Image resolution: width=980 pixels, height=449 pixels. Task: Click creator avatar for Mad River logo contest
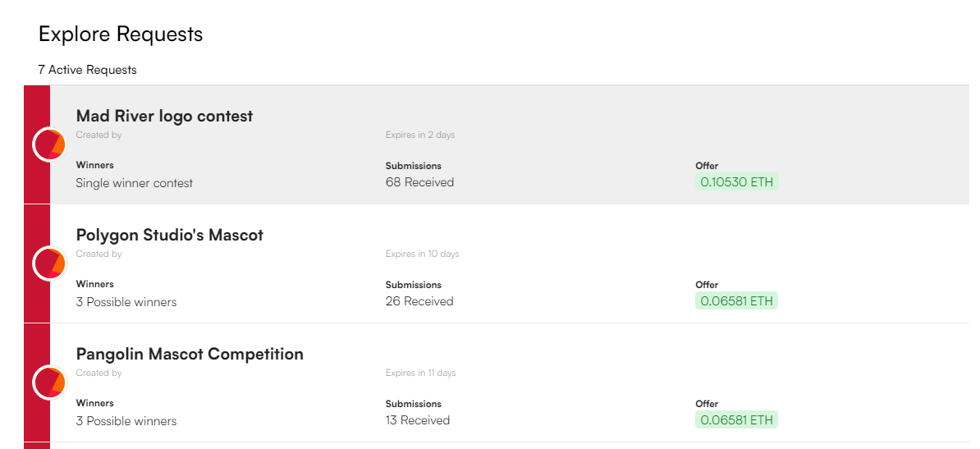pos(49,145)
